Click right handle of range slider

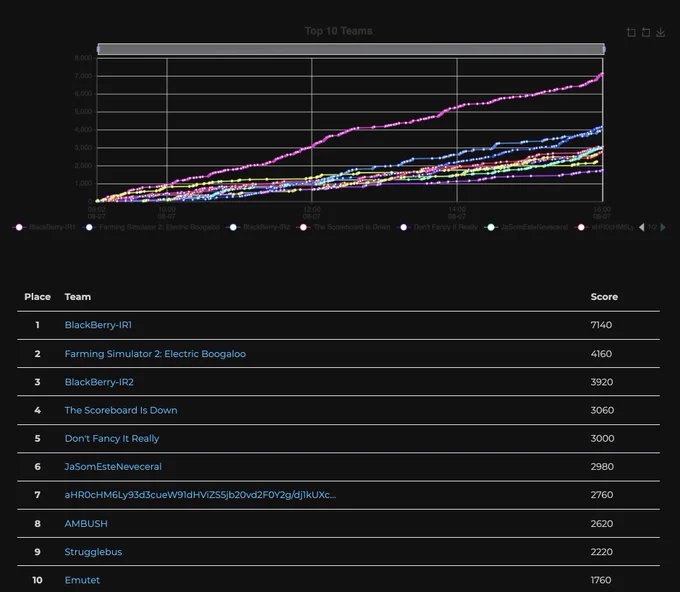[x=604, y=49]
